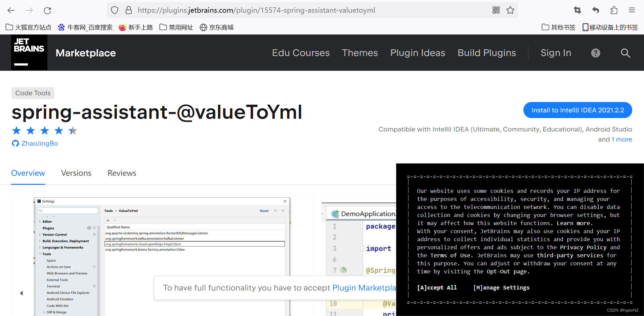
Task: Go to Marketplace home link
Action: coord(86,53)
